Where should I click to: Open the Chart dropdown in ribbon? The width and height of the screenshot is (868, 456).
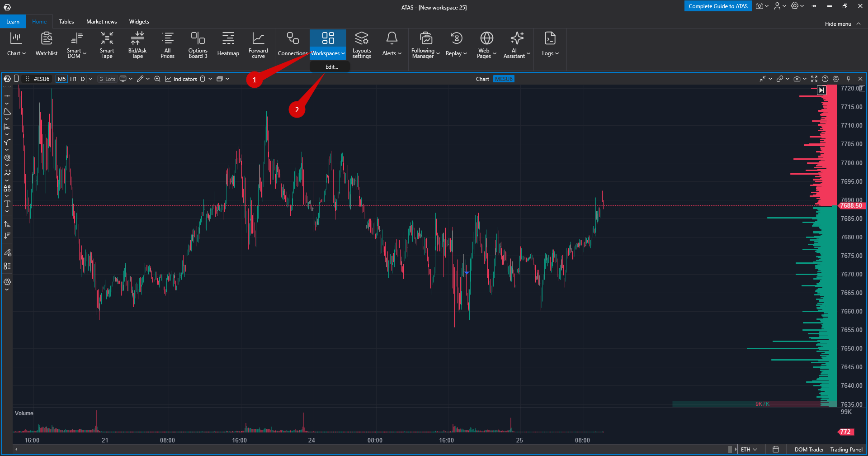(16, 44)
